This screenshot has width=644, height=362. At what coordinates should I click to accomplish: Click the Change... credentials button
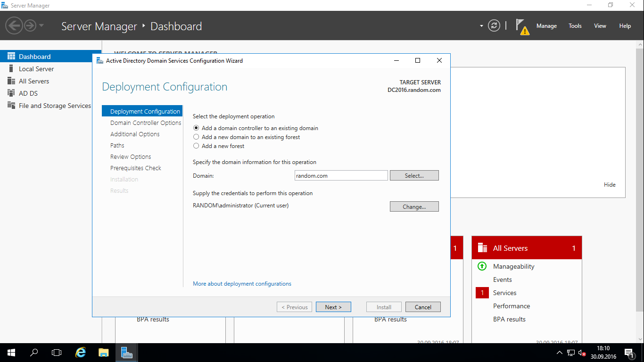point(414,207)
